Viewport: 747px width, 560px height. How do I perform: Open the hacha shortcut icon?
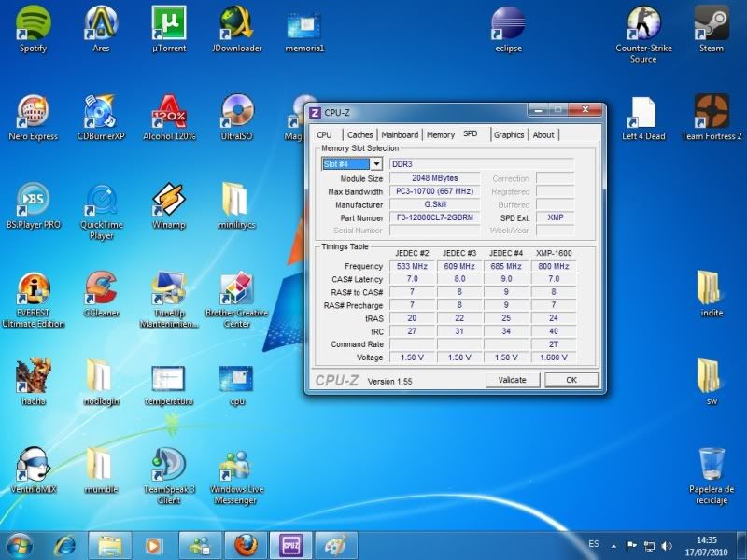[x=33, y=383]
